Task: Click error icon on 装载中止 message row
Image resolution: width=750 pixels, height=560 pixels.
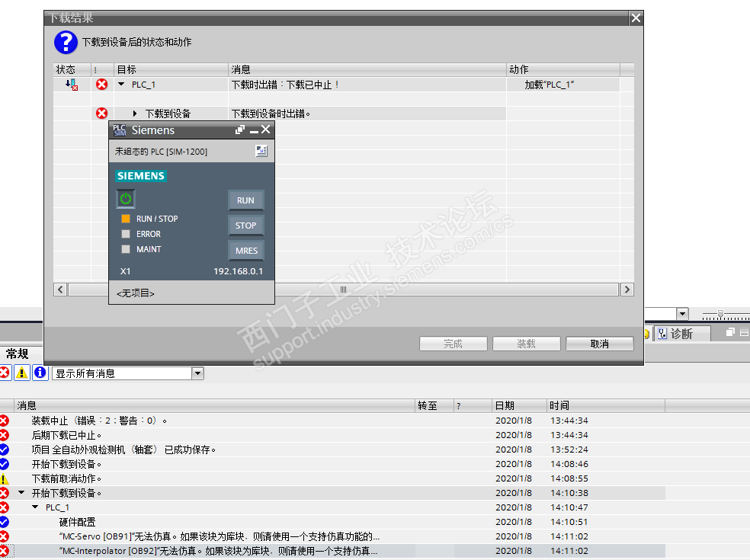Action: 4,421
